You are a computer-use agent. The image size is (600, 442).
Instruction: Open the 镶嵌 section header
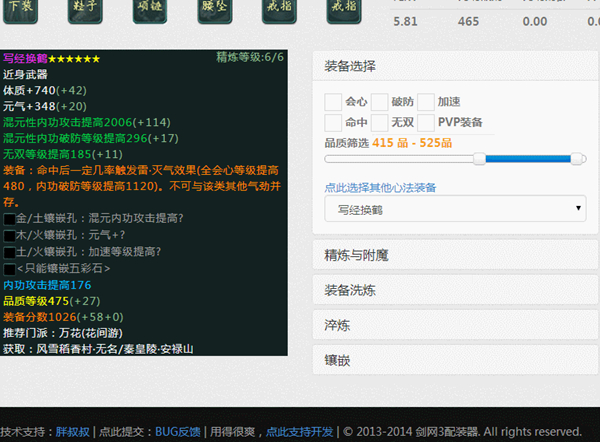[x=455, y=360]
